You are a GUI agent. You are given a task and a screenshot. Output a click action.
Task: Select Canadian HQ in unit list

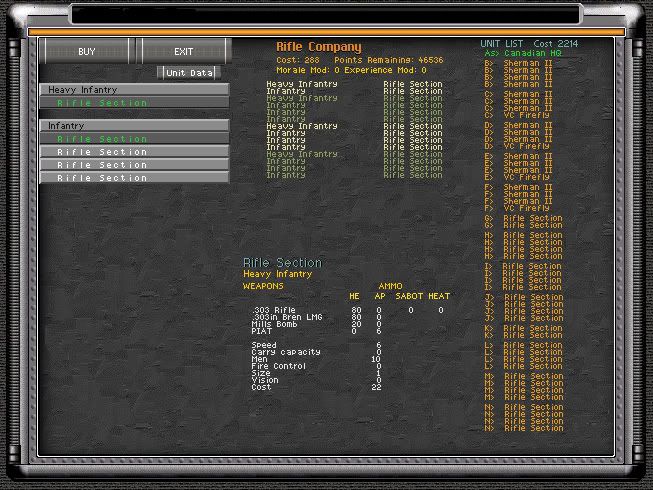[x=523, y=53]
